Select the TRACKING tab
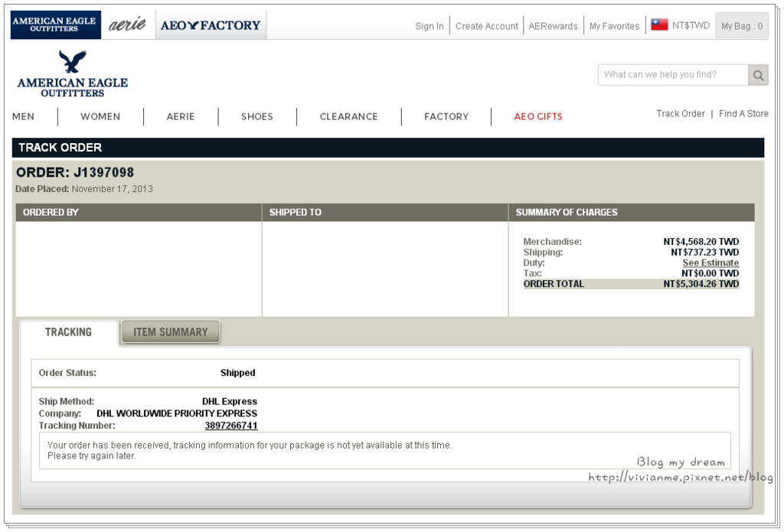 68,332
